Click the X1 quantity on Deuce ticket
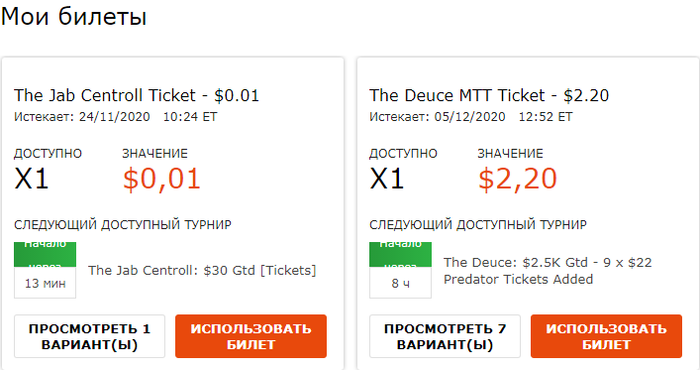 point(387,179)
